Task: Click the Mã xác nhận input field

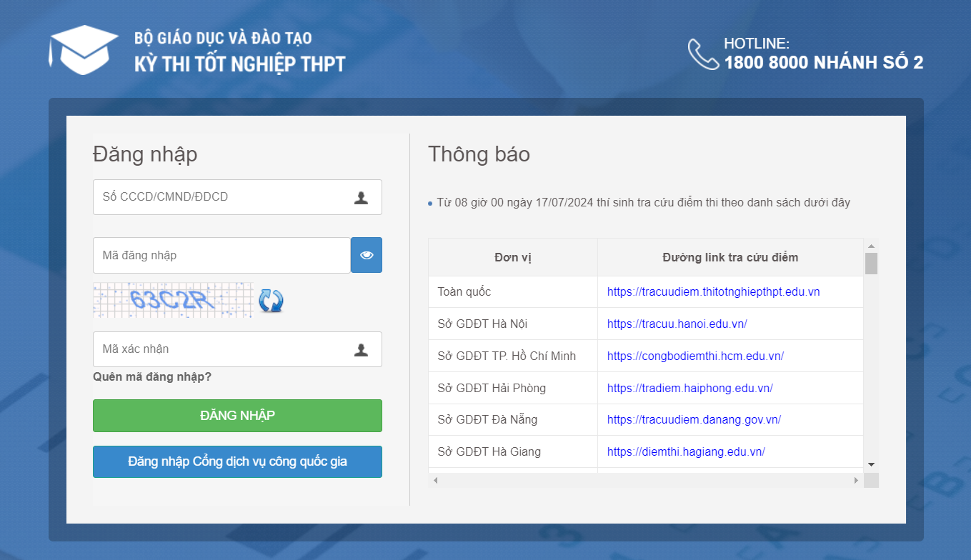Action: pyautogui.click(x=237, y=349)
